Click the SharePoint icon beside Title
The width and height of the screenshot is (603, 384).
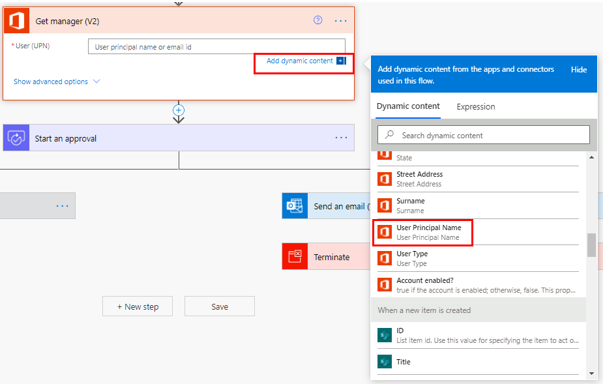point(384,362)
